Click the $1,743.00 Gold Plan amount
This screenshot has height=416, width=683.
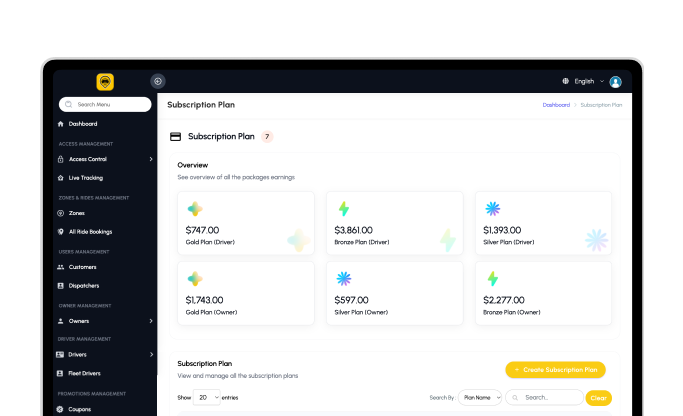tap(204, 300)
